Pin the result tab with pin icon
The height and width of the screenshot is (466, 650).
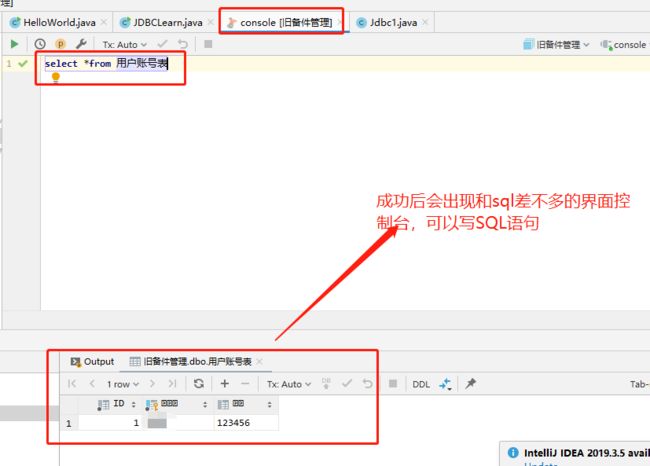(470, 383)
